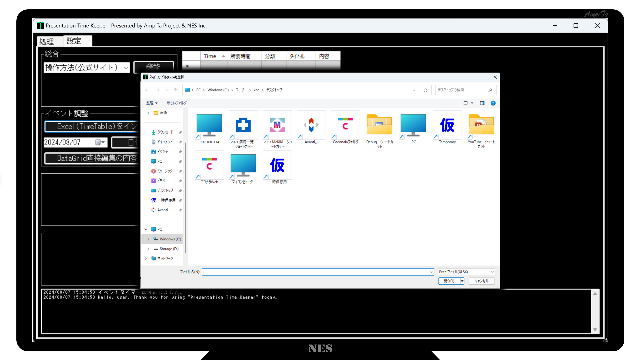Click the file name input field

tap(318, 271)
